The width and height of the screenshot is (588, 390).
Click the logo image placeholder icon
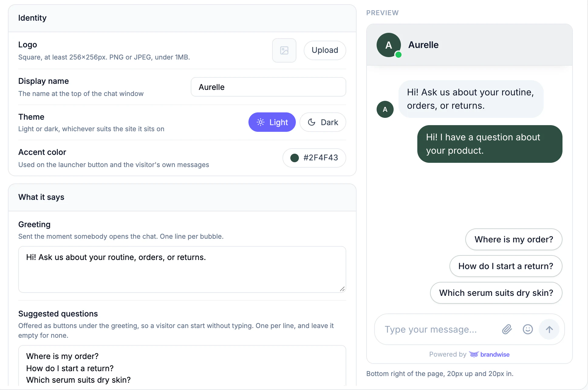pos(284,50)
